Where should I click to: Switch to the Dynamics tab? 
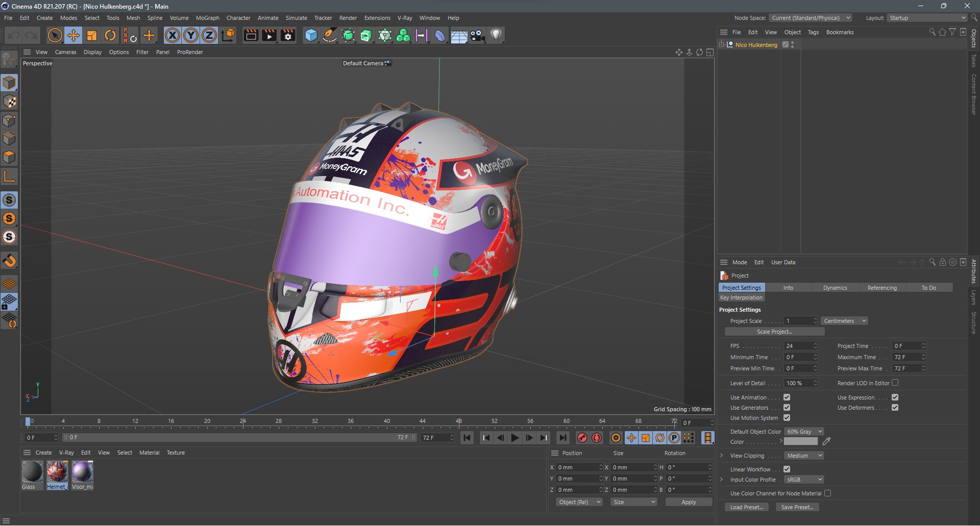[835, 288]
